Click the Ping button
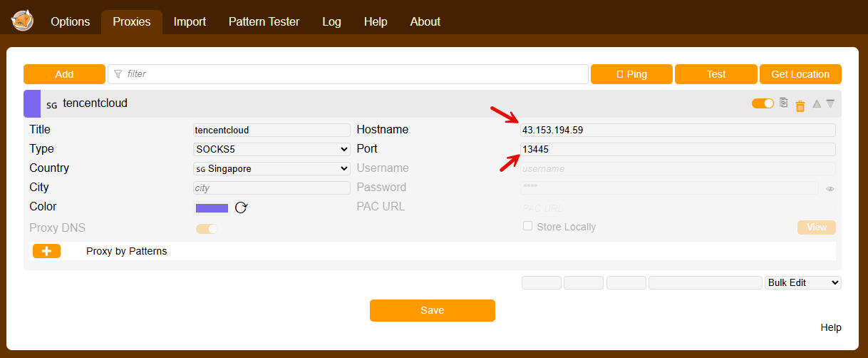The width and height of the screenshot is (868, 358). pos(631,74)
